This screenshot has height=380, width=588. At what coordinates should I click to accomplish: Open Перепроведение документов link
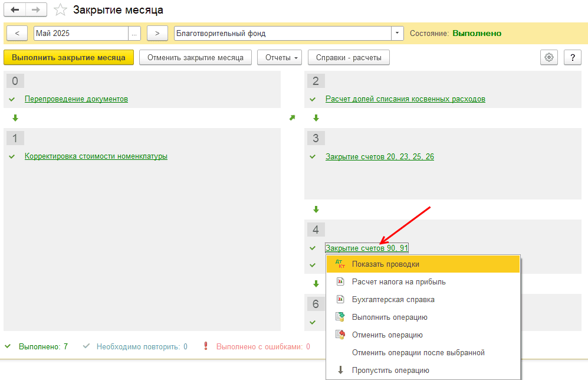coord(76,99)
